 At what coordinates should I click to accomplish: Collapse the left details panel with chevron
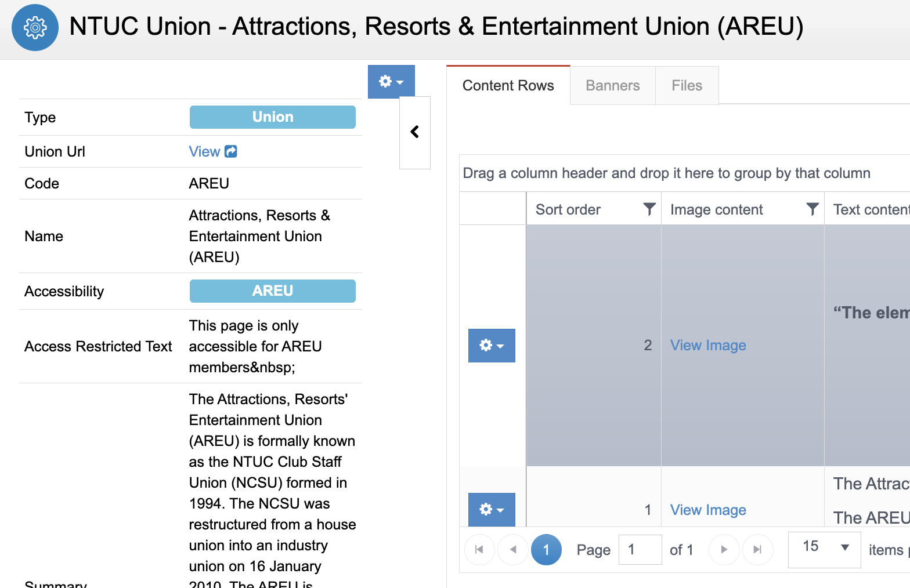coord(414,132)
